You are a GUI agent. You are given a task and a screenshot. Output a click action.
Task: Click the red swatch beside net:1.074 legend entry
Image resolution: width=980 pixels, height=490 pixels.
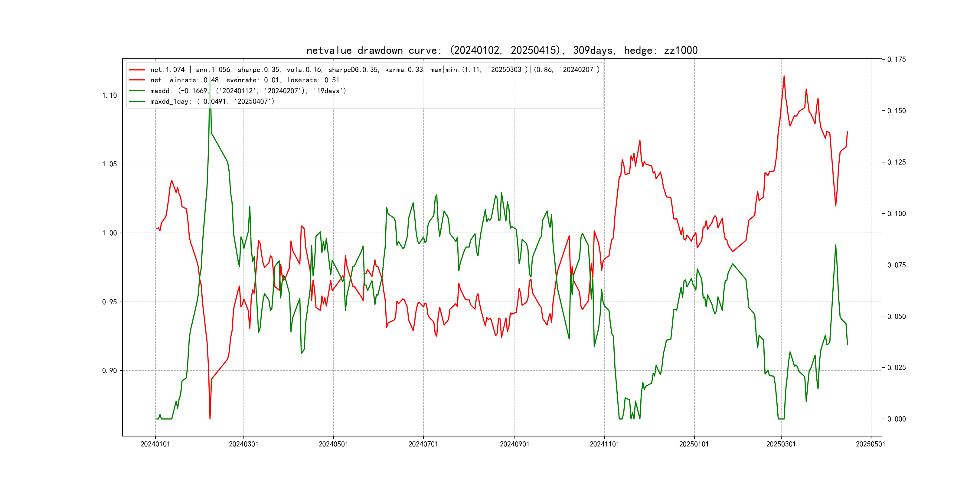(x=137, y=70)
